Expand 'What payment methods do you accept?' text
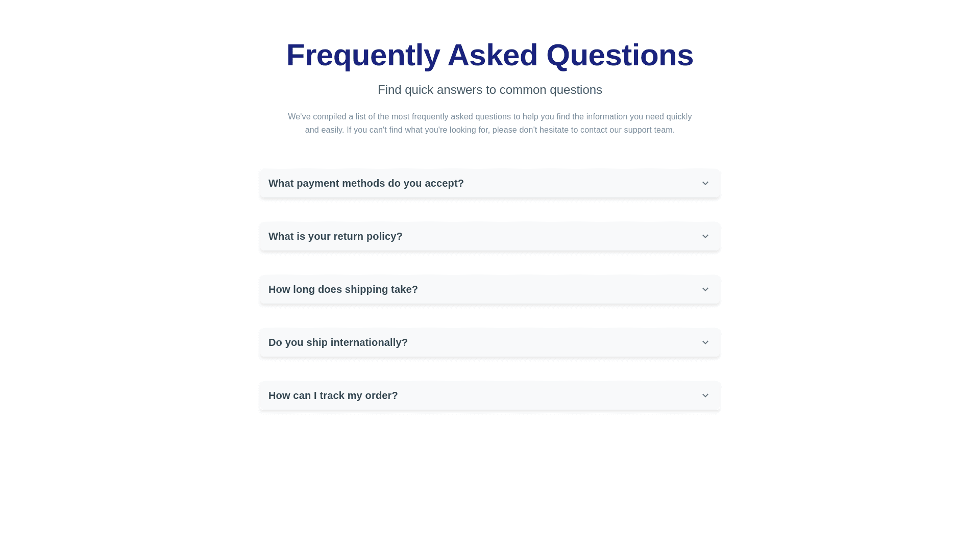Viewport: 980px width, 551px height. tap(366, 183)
